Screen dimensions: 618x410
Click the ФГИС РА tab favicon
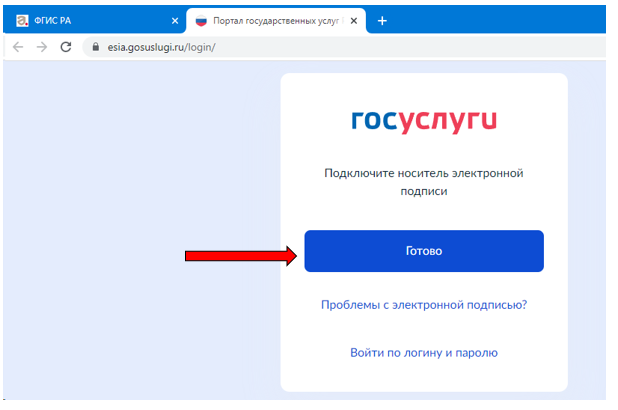pyautogui.click(x=22, y=20)
